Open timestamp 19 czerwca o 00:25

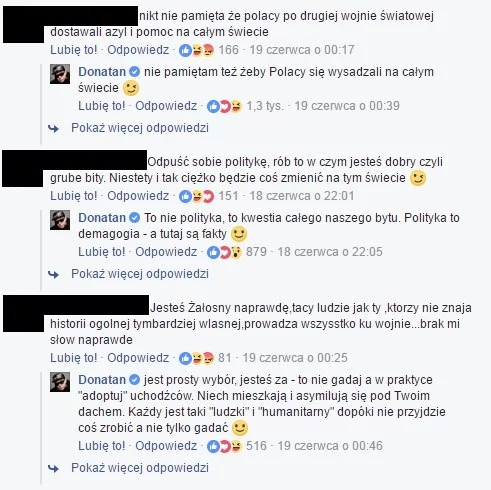coord(295,358)
